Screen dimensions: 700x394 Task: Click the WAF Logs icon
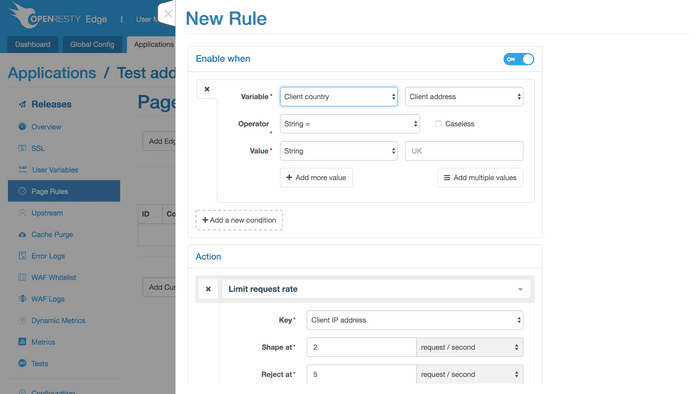[22, 299]
